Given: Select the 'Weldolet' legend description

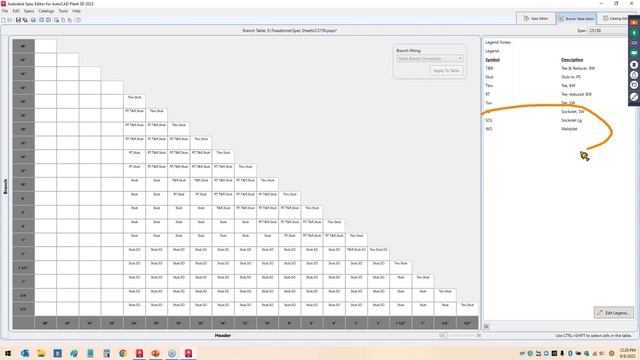Looking at the screenshot, I should click(569, 129).
